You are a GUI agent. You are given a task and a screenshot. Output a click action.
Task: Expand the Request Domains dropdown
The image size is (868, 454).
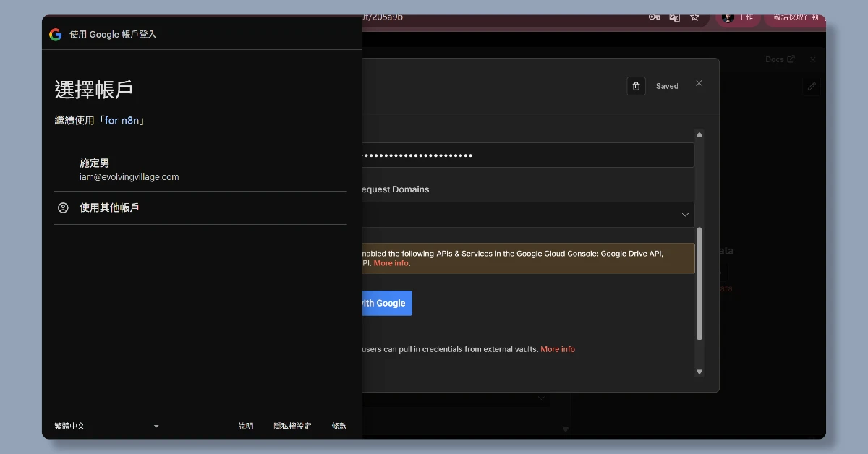coord(527,215)
